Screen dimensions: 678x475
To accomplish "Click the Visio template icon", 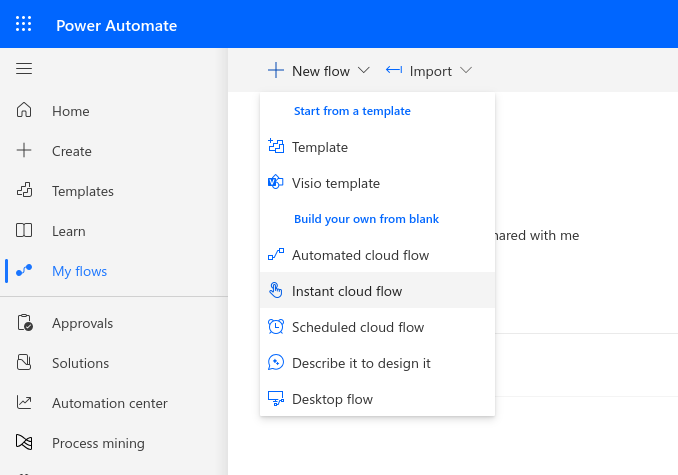I will coord(275,182).
